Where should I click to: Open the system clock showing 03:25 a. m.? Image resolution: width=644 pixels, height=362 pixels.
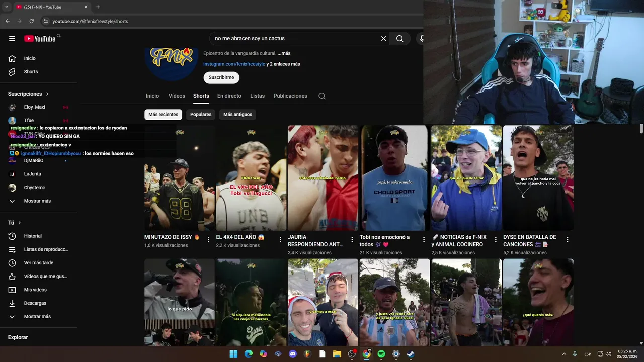(x=627, y=354)
